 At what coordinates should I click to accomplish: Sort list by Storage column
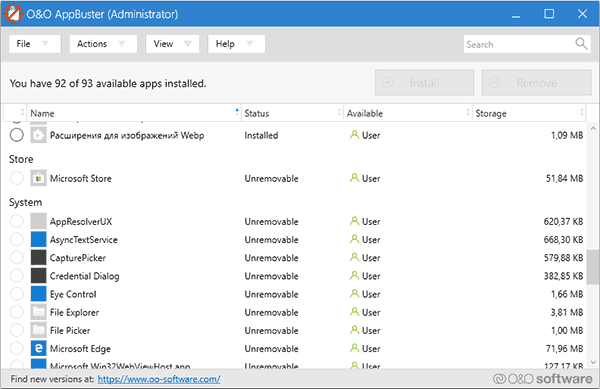pyautogui.click(x=529, y=113)
